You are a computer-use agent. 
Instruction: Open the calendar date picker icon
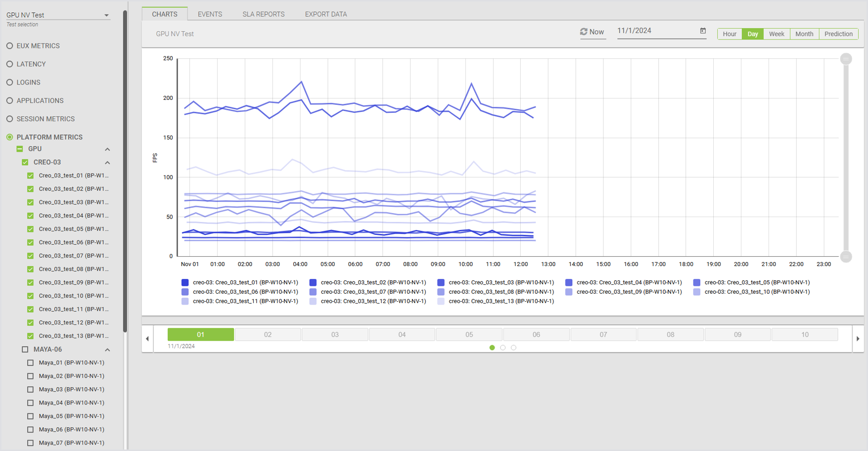[x=703, y=31]
